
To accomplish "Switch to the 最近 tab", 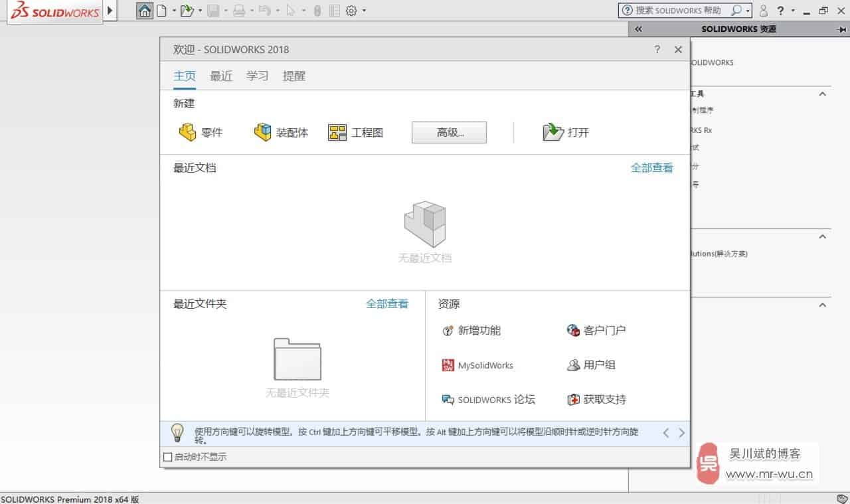I will tap(221, 76).
